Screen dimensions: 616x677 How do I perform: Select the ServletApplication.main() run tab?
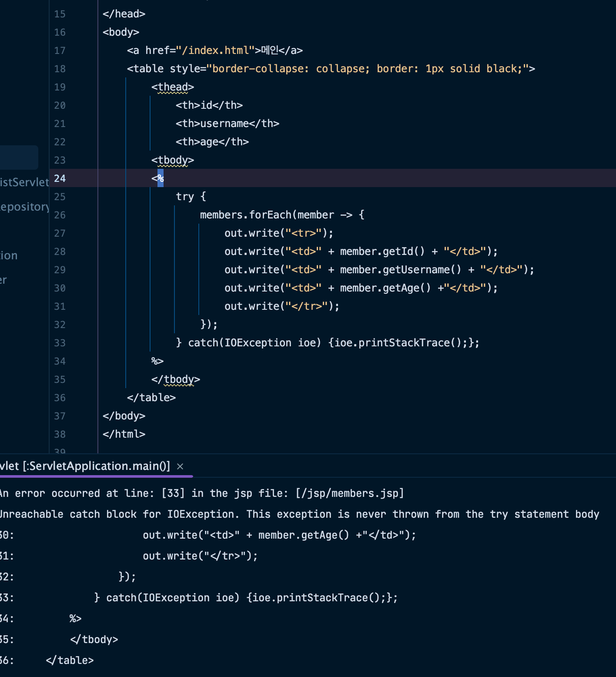tap(85, 466)
